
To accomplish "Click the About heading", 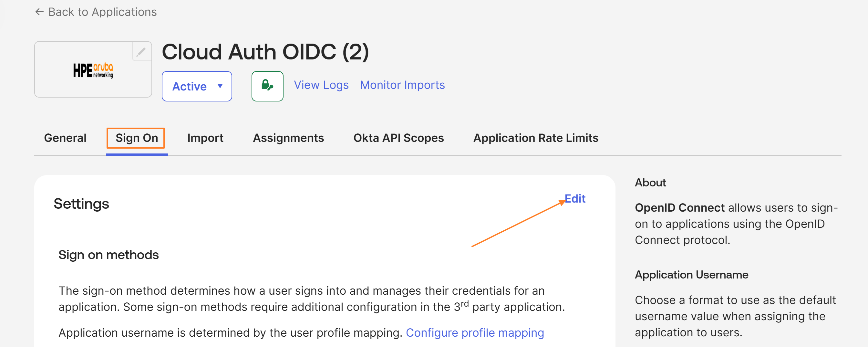I will click(650, 183).
